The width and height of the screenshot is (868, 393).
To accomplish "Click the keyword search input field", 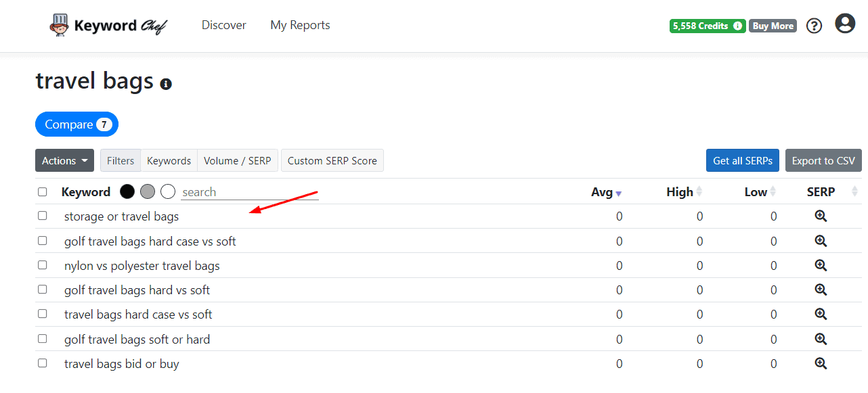I will point(248,192).
